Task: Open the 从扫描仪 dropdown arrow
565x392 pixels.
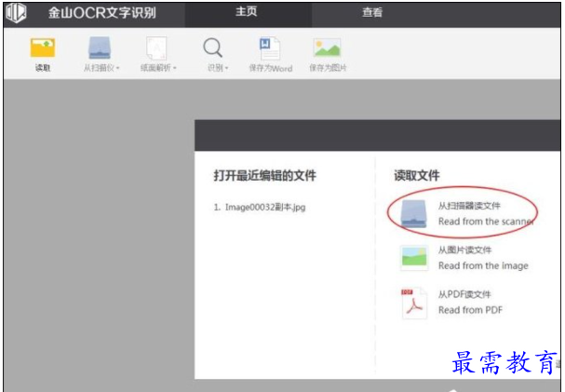Action: 118,68
